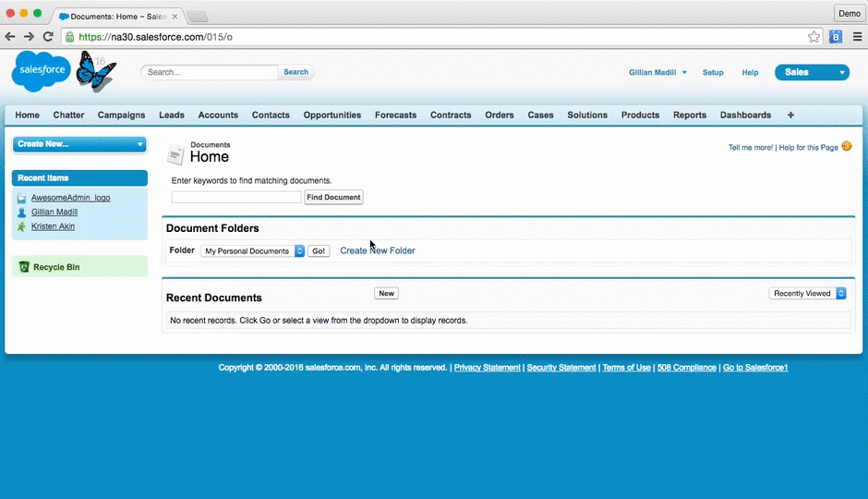Open the Solutions tab

click(587, 116)
